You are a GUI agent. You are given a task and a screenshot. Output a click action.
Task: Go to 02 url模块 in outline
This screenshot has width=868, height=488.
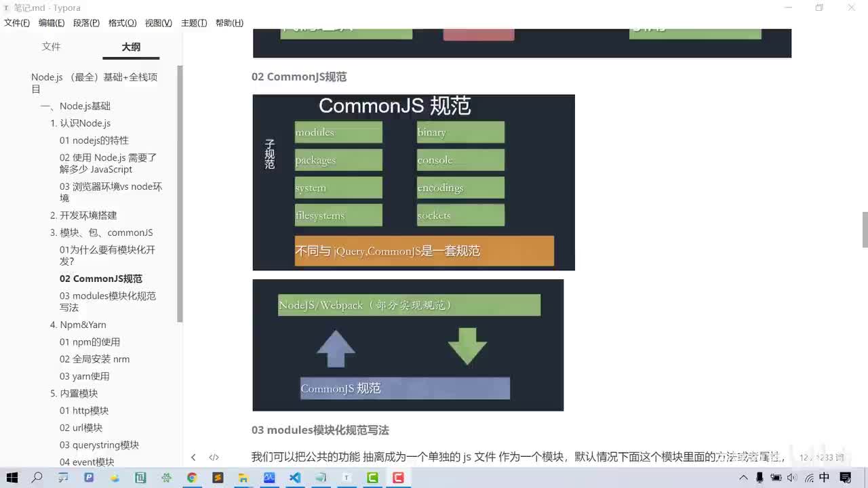[x=81, y=428]
